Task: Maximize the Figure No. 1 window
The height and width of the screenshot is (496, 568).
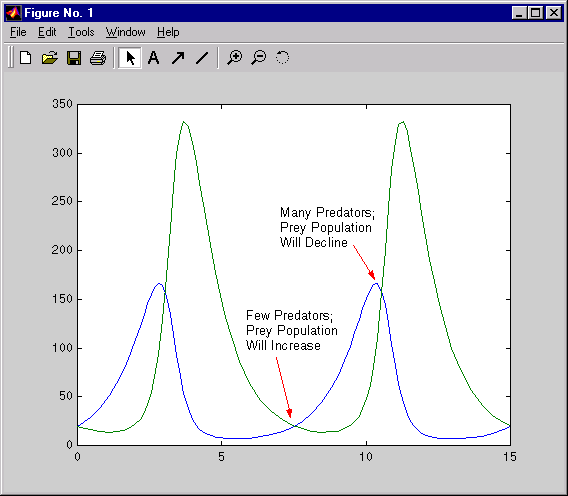Action: coord(535,13)
